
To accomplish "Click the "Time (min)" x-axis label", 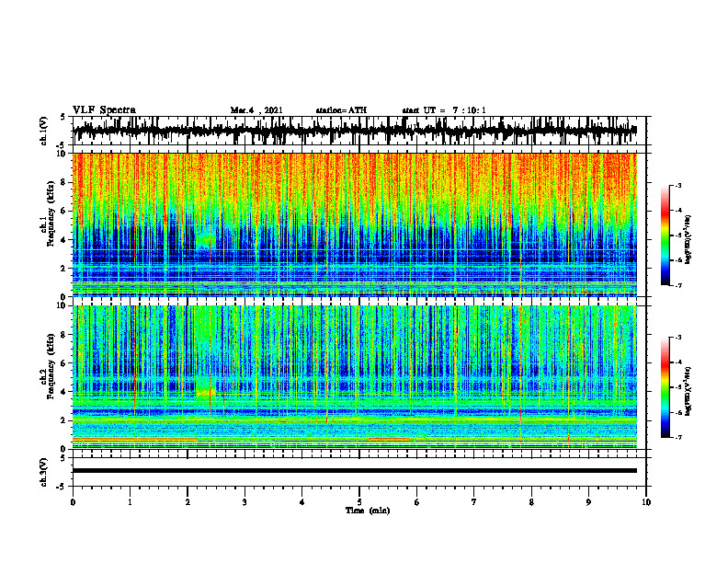I will 368,511.
